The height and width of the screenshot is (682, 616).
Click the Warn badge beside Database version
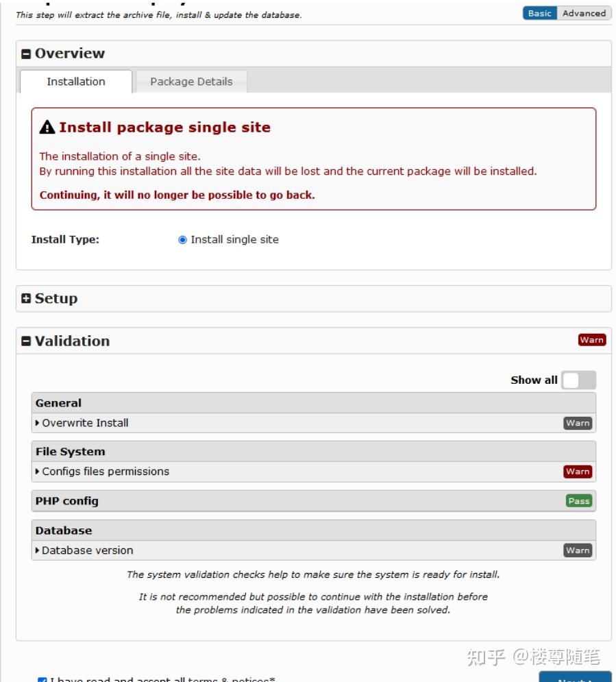click(579, 549)
